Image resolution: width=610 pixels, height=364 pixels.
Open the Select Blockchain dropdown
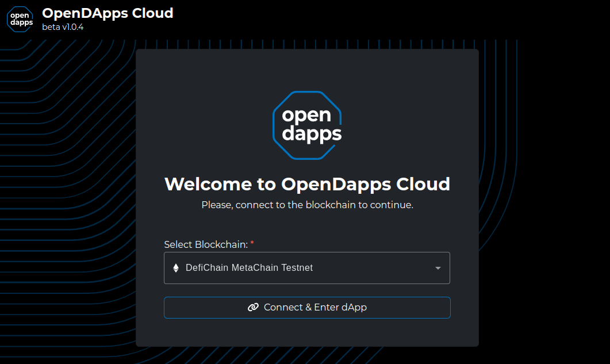coord(307,268)
